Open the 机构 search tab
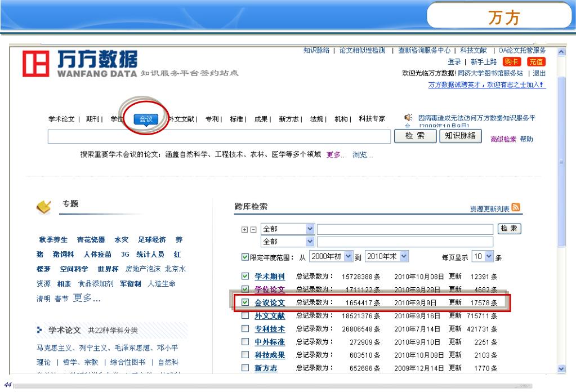The width and height of the screenshot is (576, 392). coord(341,119)
